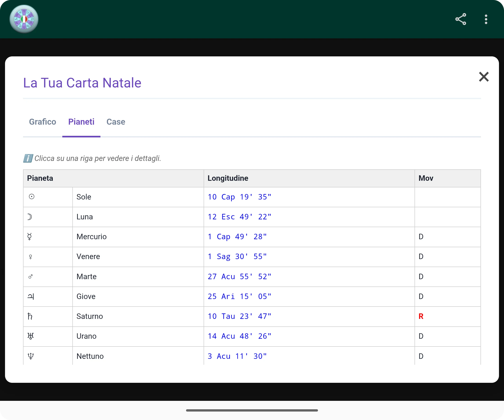Open details for the Sole row
The height and width of the screenshot is (420, 504).
click(x=252, y=197)
